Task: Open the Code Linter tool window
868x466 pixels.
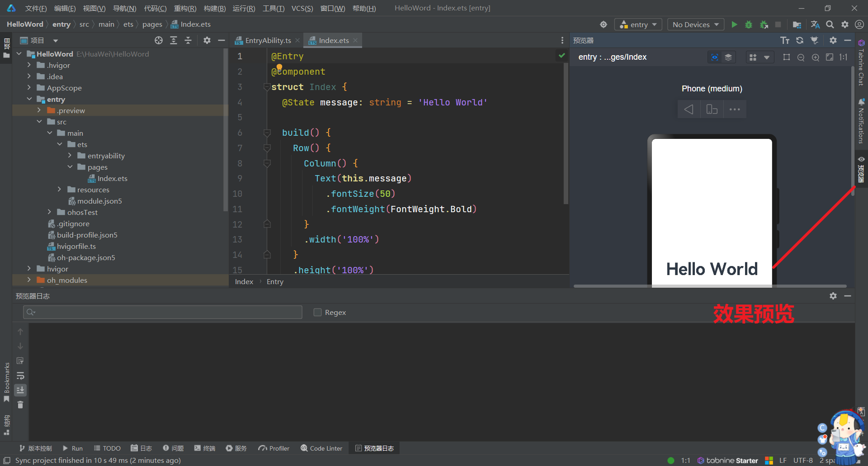Action: pyautogui.click(x=321, y=448)
